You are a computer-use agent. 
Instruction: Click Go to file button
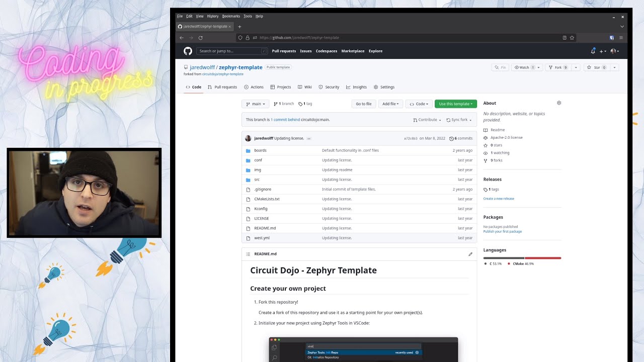(x=364, y=104)
